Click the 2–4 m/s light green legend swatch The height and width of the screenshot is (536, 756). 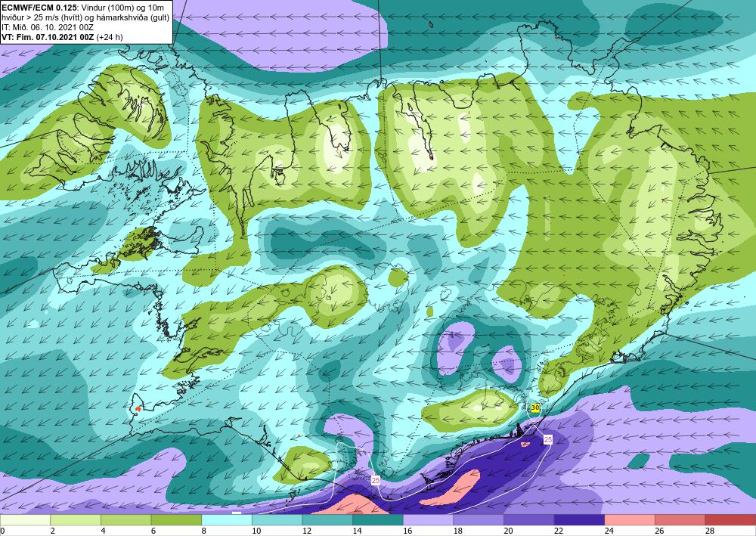click(x=76, y=520)
